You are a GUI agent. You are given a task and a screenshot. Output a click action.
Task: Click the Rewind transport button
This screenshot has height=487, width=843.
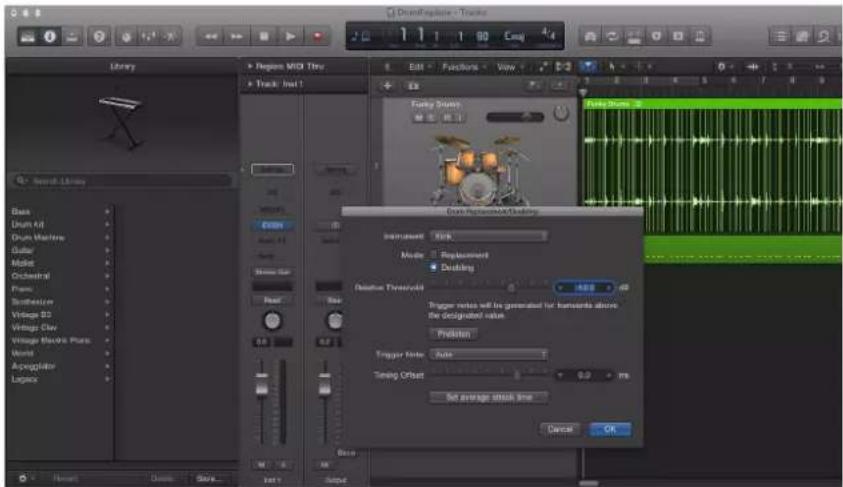210,37
